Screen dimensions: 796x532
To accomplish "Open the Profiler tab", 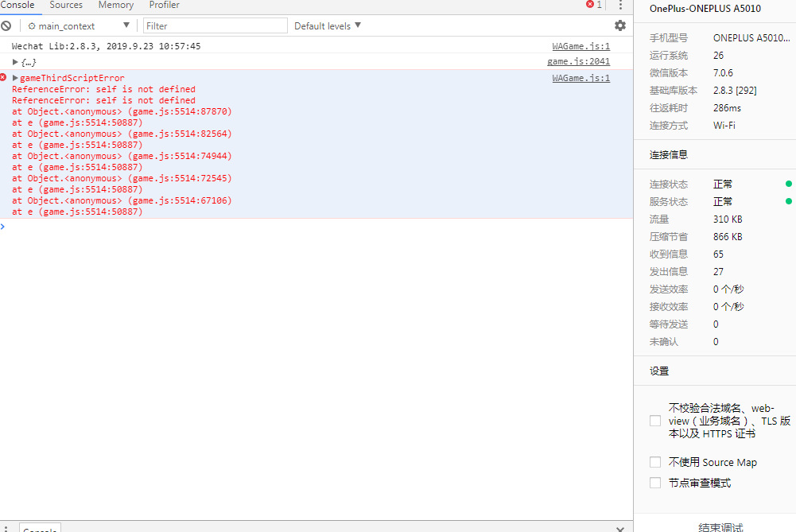I will (165, 6).
